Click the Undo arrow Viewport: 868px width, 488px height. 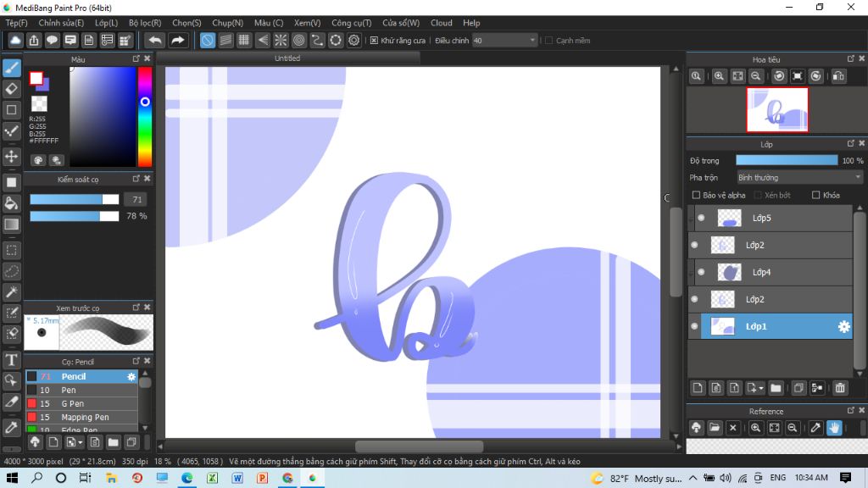155,41
